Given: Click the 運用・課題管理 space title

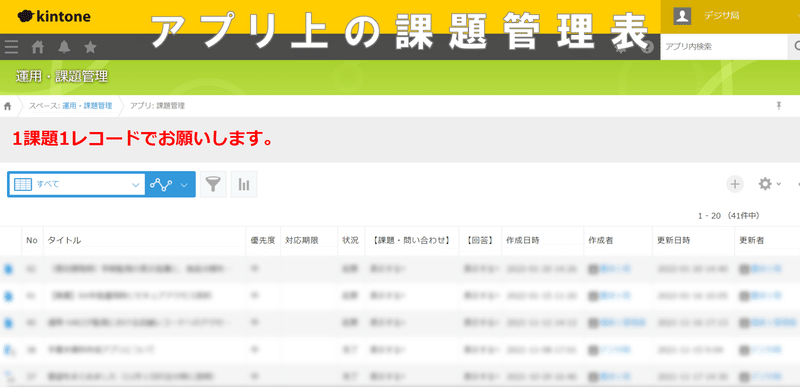Looking at the screenshot, I should click(62, 77).
